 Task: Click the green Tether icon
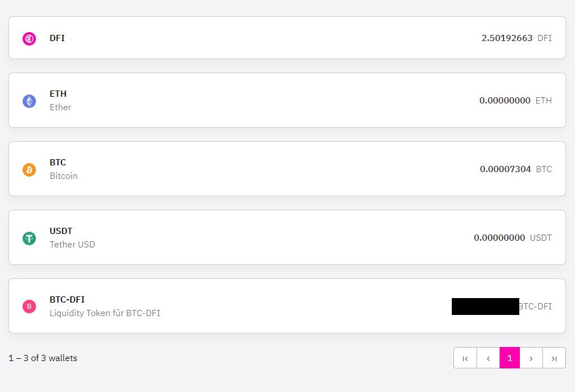(29, 238)
